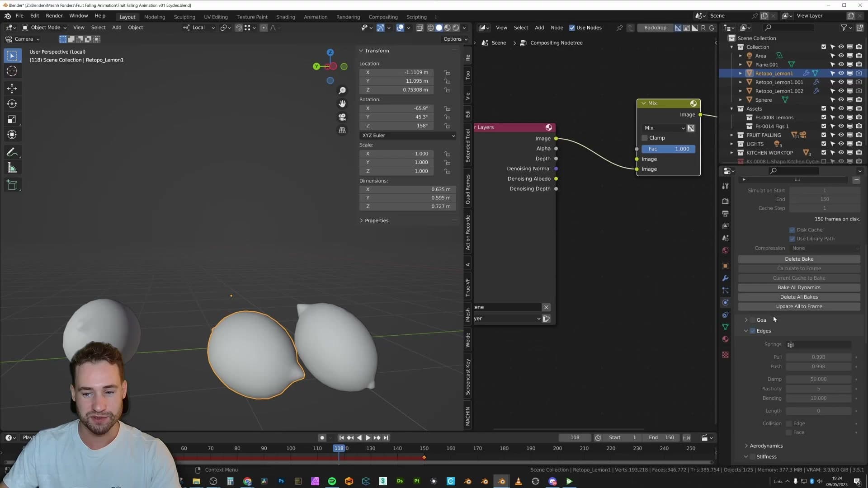Click Delete Bake button
The height and width of the screenshot is (488, 868).
point(799,259)
